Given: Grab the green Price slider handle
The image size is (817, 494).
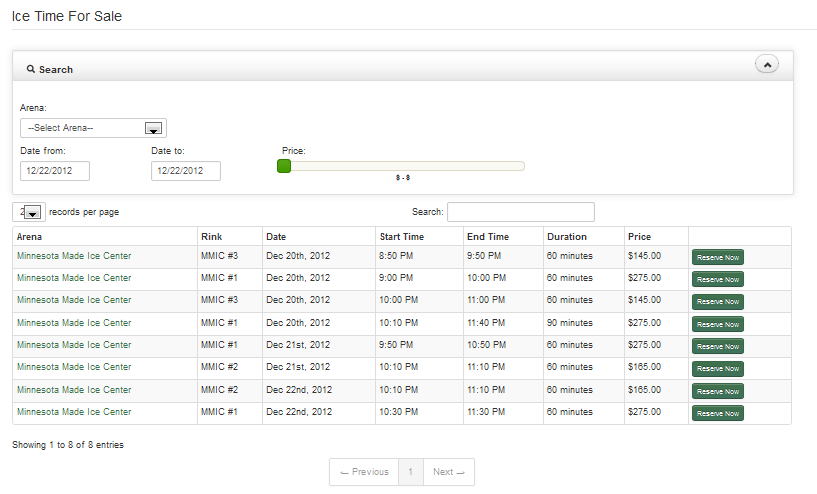Looking at the screenshot, I should coord(284,166).
